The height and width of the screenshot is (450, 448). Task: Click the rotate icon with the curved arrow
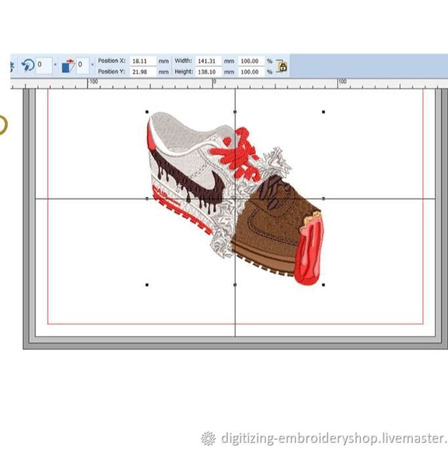(28, 65)
